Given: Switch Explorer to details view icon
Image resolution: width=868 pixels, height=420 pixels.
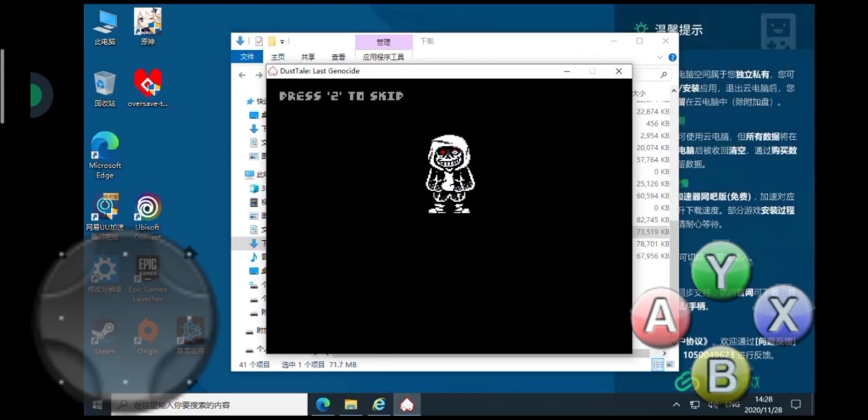Looking at the screenshot, I should [x=658, y=365].
